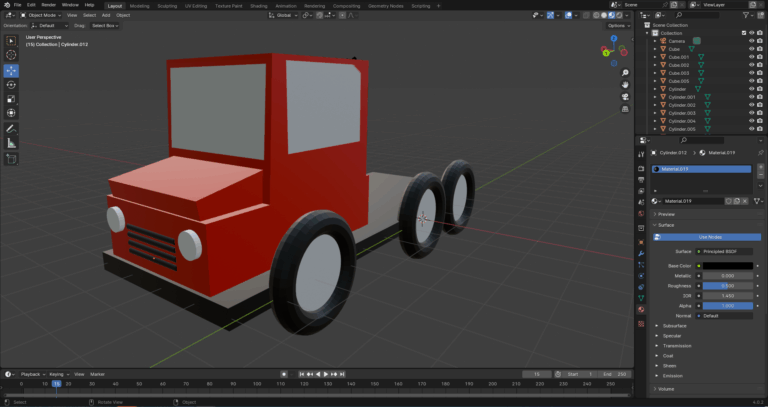Viewport: 768px width, 407px height.
Task: Select the Move tool in toolbar
Action: tap(11, 71)
